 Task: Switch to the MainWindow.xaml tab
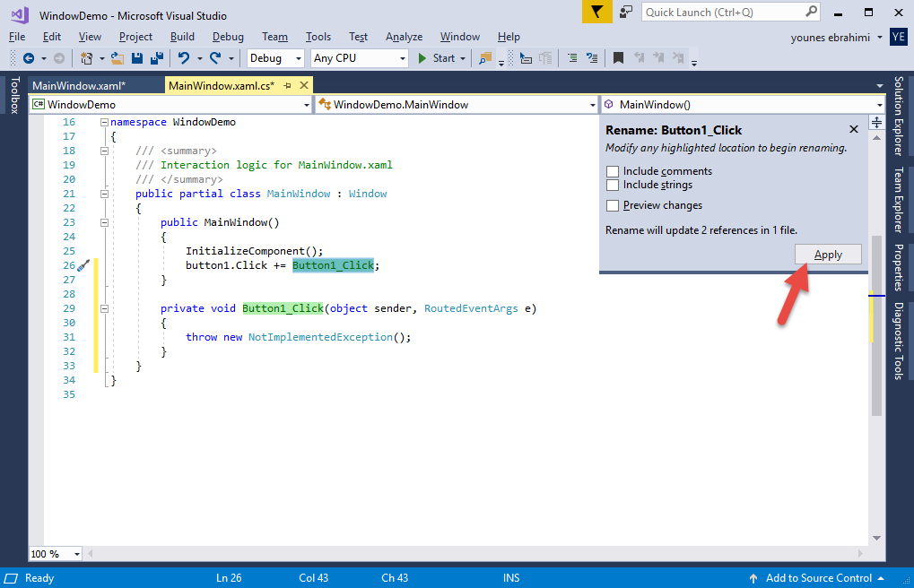[79, 85]
